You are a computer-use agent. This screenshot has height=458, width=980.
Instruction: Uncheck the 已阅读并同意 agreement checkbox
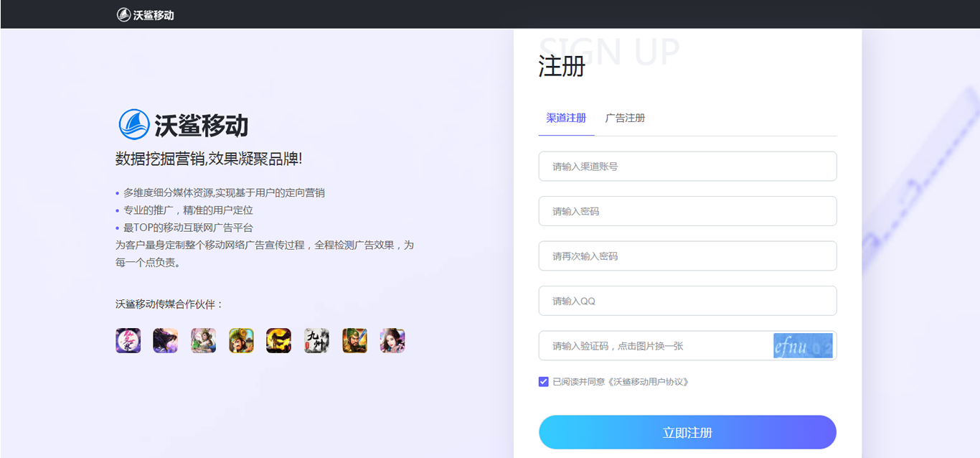(544, 382)
